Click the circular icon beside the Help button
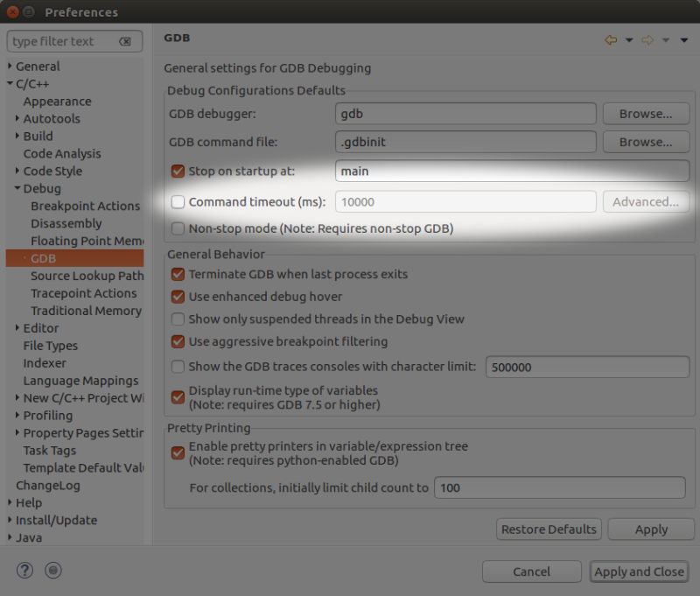Viewport: 700px width, 596px height. [x=52, y=570]
